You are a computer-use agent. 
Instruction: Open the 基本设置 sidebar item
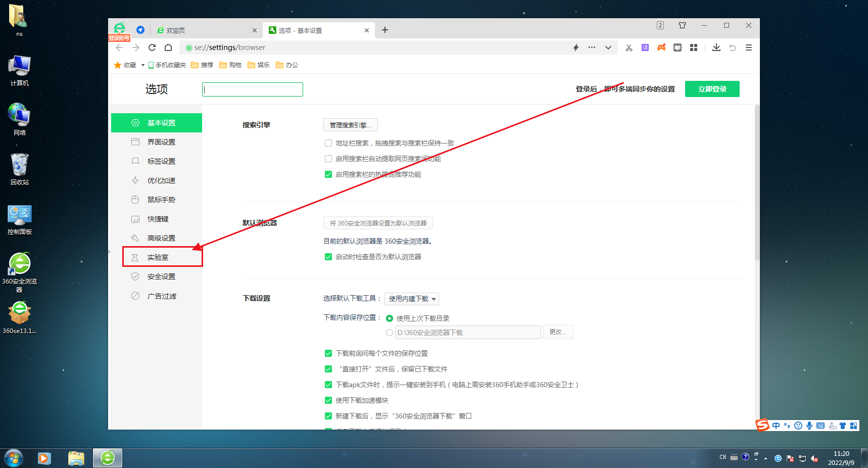157,123
